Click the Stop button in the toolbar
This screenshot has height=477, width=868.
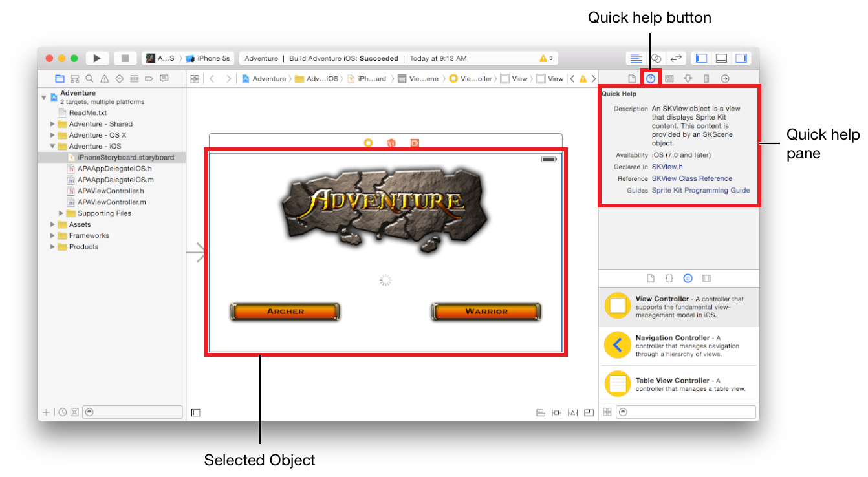click(125, 58)
